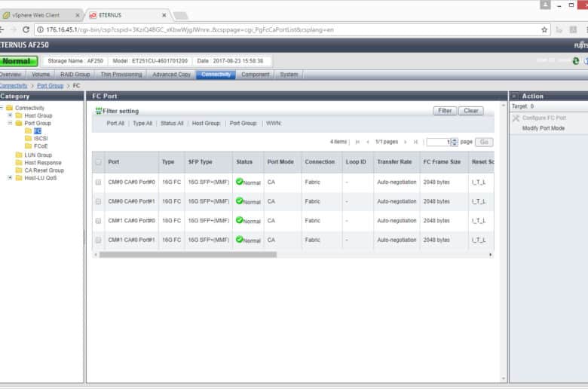Click the LUN Group folder icon

tap(19, 155)
